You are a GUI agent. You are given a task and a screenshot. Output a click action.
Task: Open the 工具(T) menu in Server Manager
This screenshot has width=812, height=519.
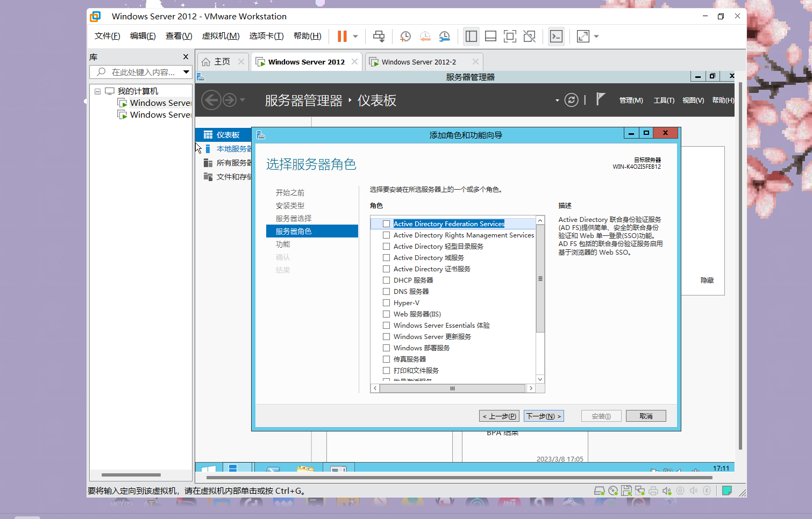coord(664,100)
